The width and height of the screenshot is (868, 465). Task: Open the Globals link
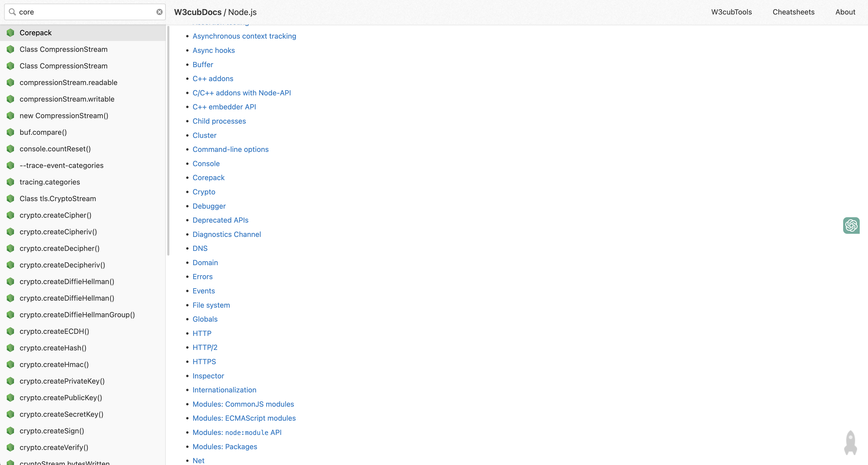point(205,319)
